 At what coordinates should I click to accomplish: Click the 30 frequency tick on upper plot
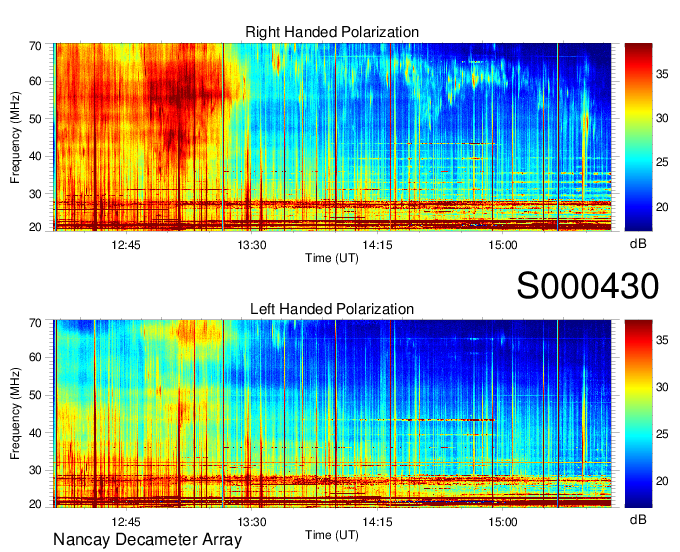point(35,194)
